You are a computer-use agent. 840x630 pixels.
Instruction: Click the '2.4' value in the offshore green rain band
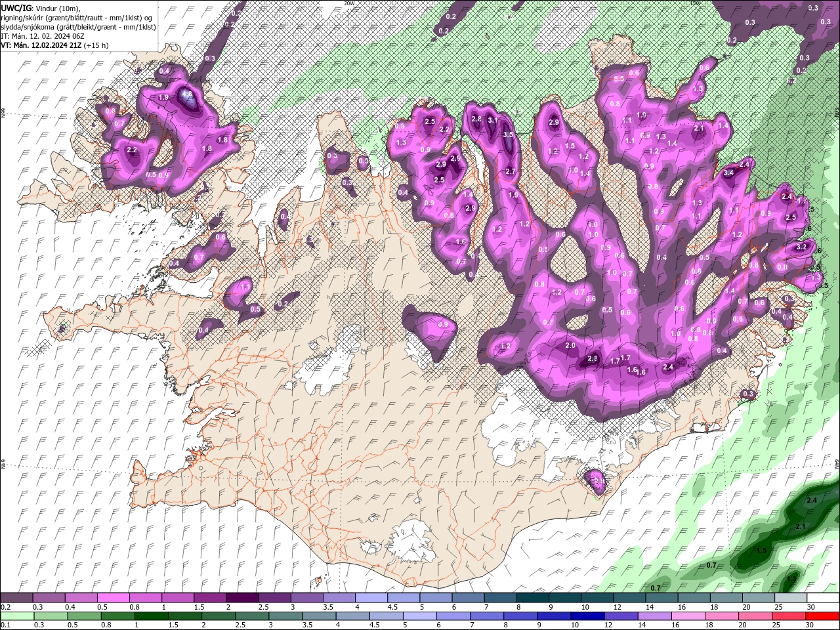[x=811, y=501]
